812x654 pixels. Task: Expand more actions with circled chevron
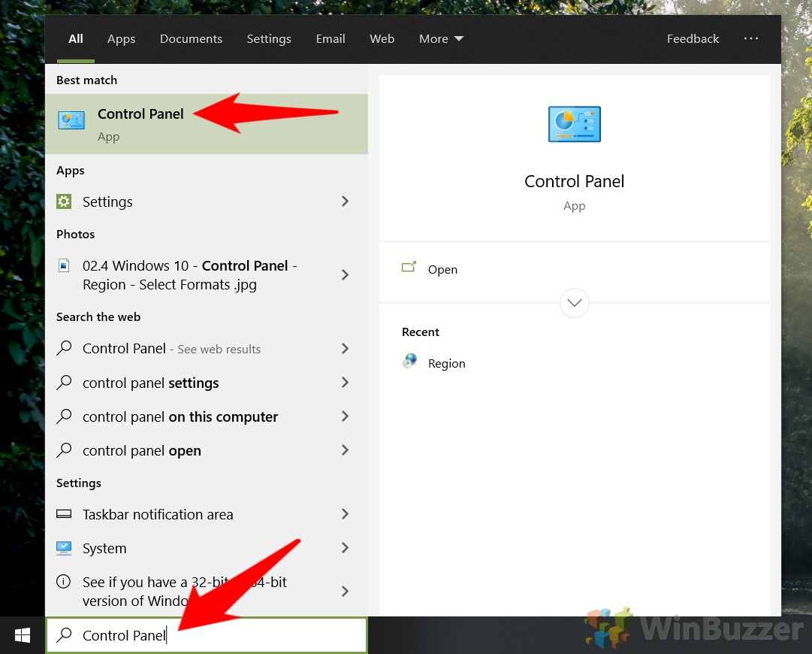coord(575,303)
